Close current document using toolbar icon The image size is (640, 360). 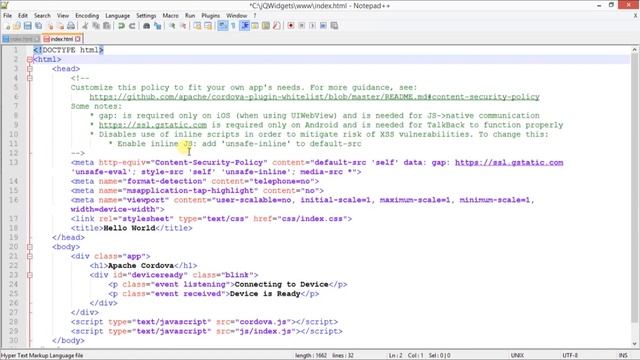(50, 26)
